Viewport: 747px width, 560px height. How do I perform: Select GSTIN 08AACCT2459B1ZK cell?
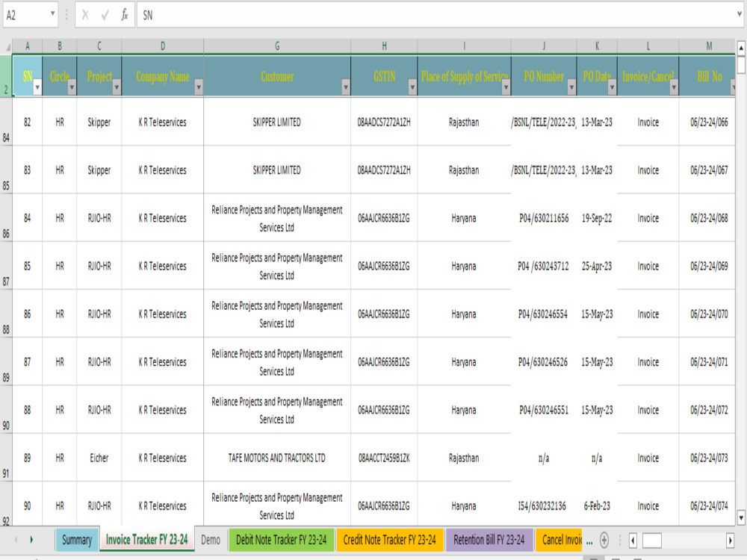tap(384, 458)
